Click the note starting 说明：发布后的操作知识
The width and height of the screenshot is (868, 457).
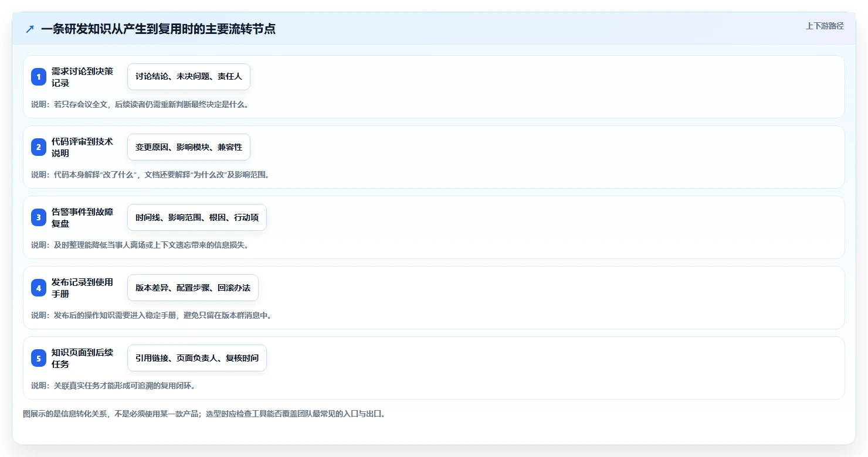pyautogui.click(x=152, y=315)
